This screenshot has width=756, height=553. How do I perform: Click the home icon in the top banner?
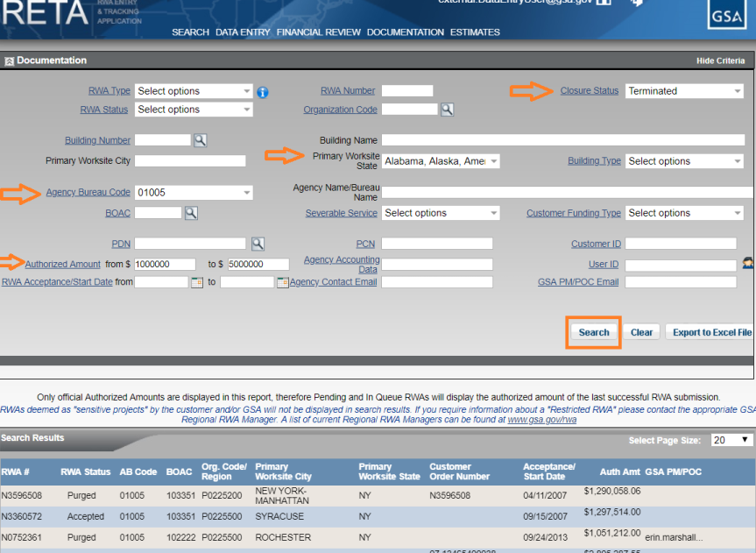click(602, 3)
